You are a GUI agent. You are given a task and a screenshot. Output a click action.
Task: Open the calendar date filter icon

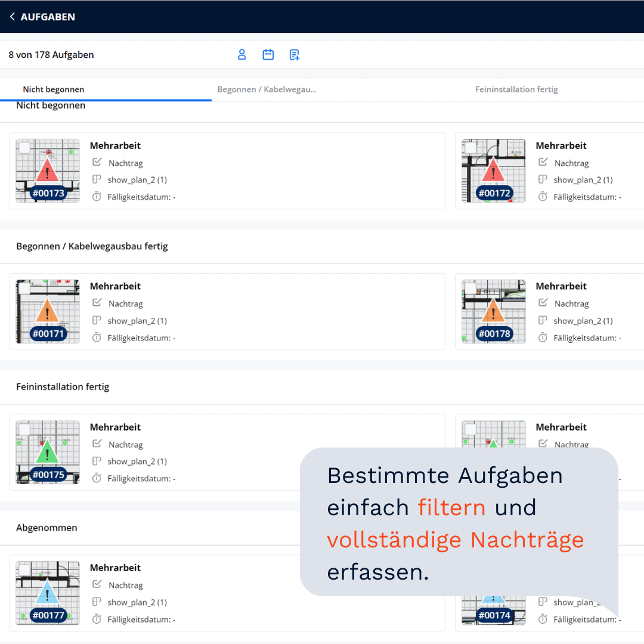click(x=268, y=54)
